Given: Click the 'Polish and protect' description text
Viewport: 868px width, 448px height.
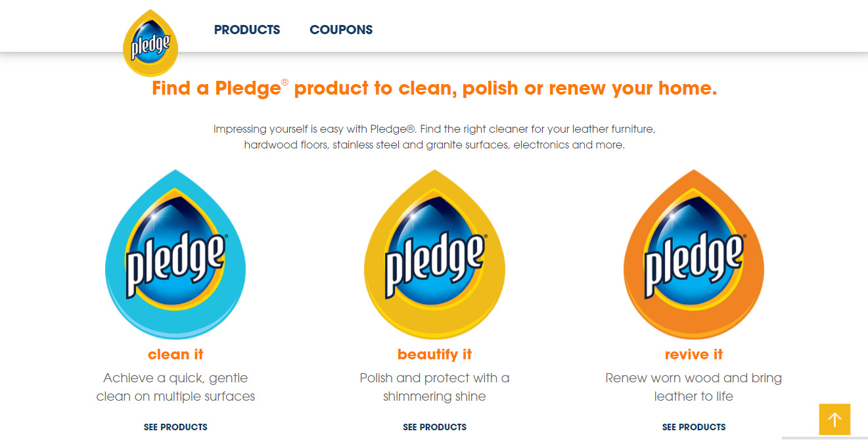Looking at the screenshot, I should click(434, 387).
